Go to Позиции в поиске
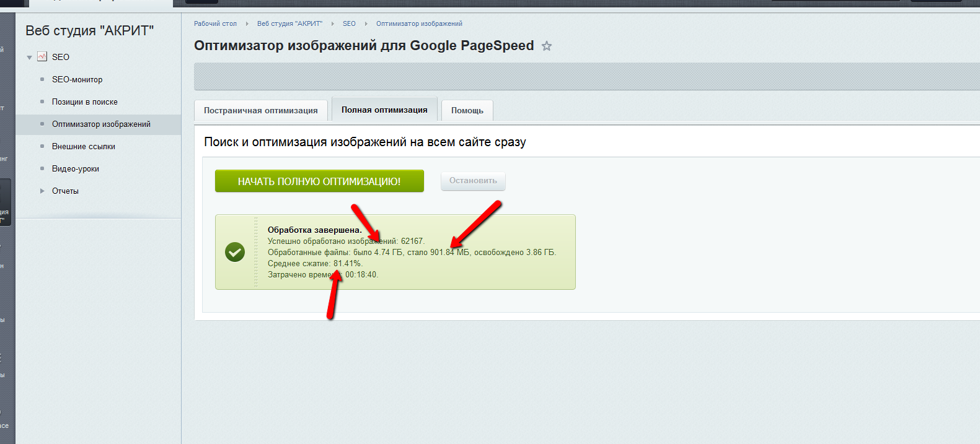Viewport: 980px width, 444px height. [84, 102]
